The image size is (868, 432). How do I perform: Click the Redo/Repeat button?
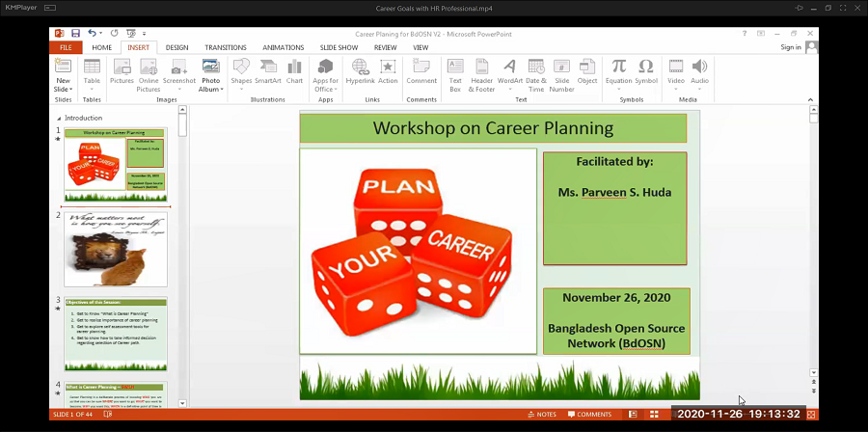pos(114,33)
